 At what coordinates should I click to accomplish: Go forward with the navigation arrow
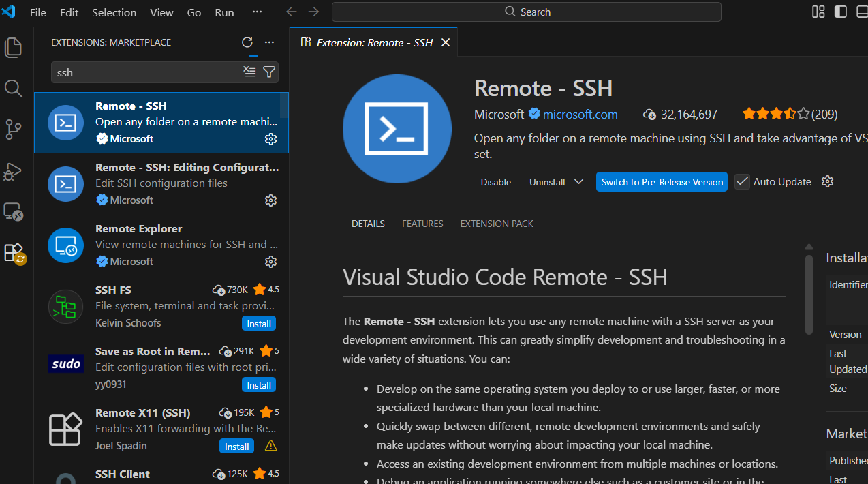click(313, 12)
